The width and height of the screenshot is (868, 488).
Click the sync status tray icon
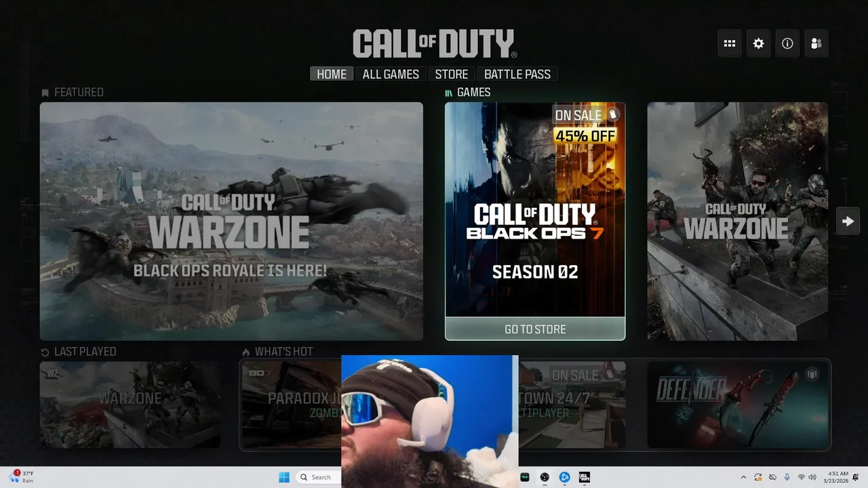coord(757,477)
